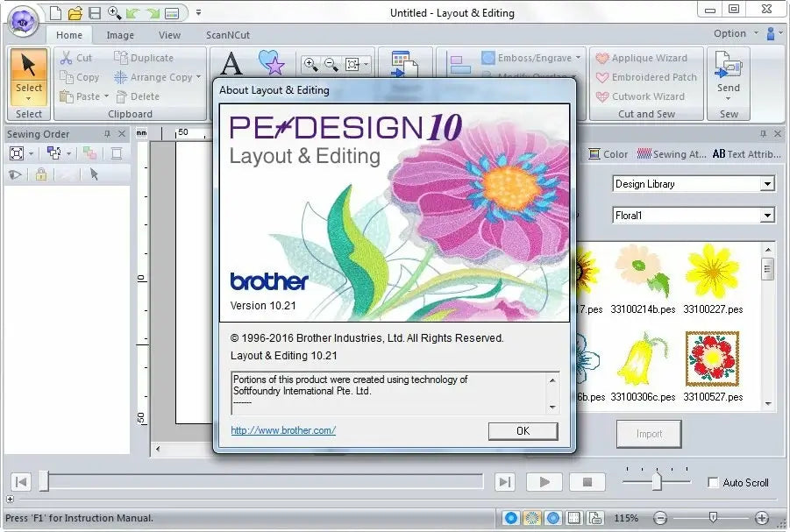Redo with the right green arrow

pos(153,13)
